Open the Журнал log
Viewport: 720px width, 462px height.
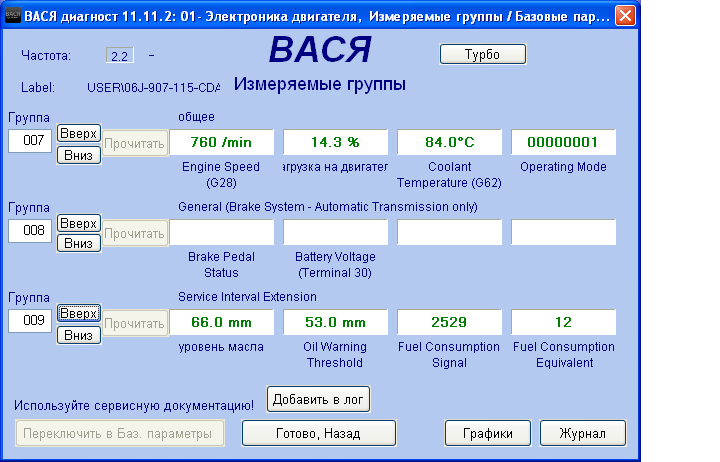tap(583, 433)
